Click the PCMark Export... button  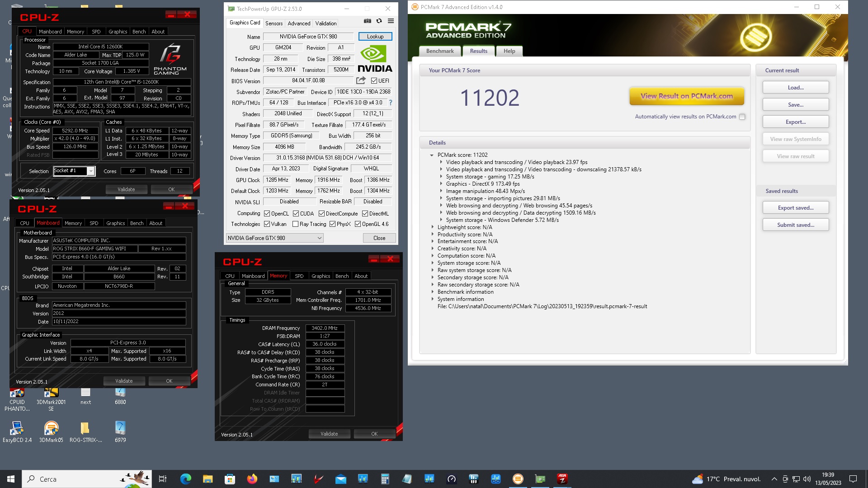coord(795,122)
